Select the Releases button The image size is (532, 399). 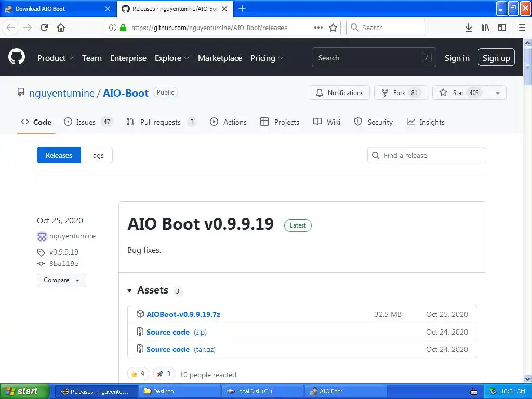point(59,155)
